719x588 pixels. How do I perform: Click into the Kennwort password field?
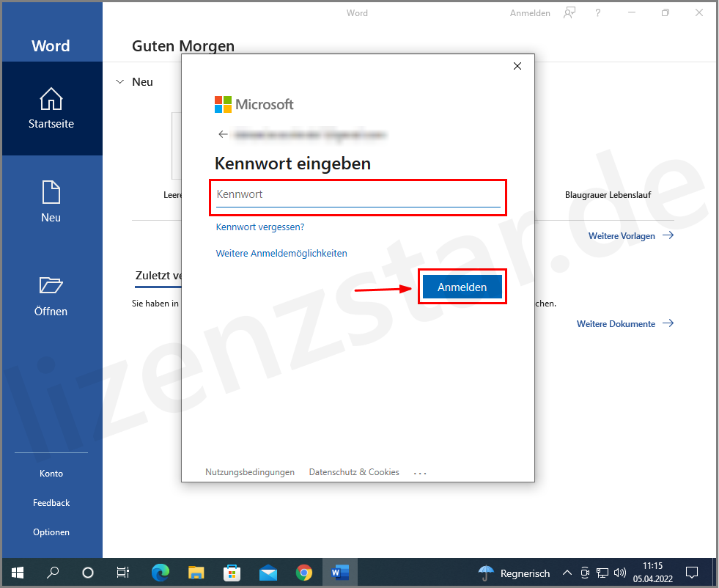coord(358,197)
